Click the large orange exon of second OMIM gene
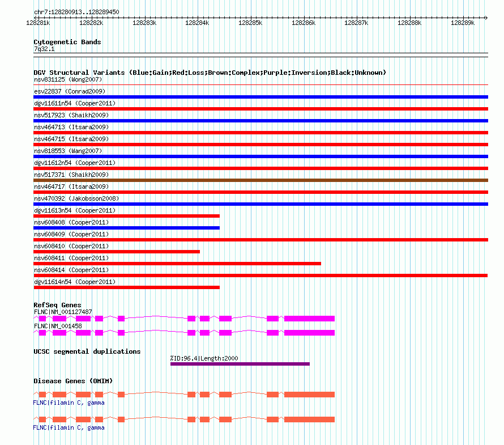Screen dimensions: 504x445 [310, 419]
